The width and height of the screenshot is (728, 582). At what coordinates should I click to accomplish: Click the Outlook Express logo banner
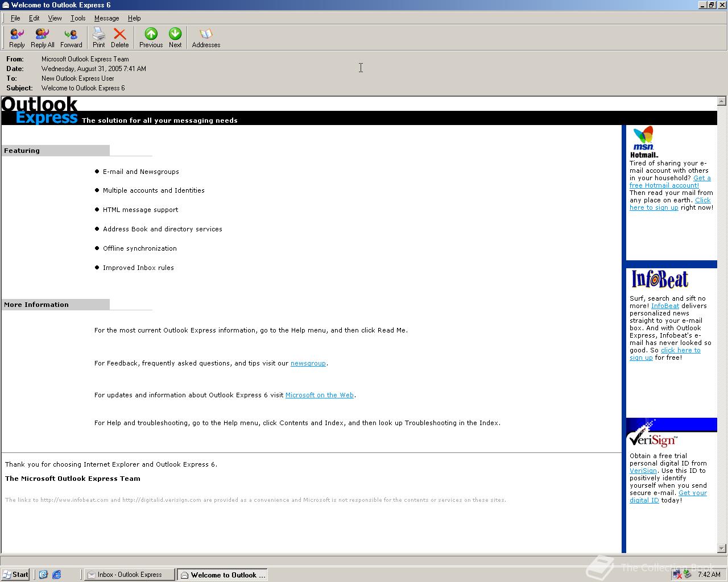40,111
